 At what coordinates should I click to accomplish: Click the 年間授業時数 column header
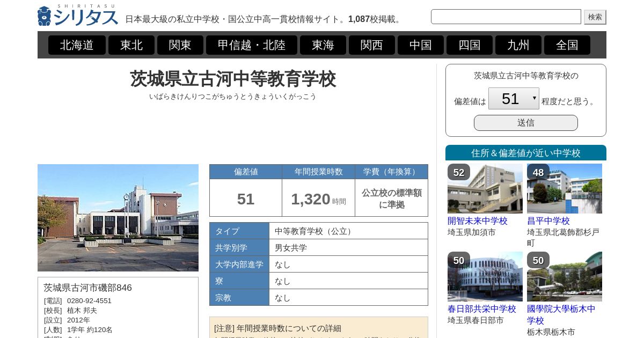[x=319, y=172]
